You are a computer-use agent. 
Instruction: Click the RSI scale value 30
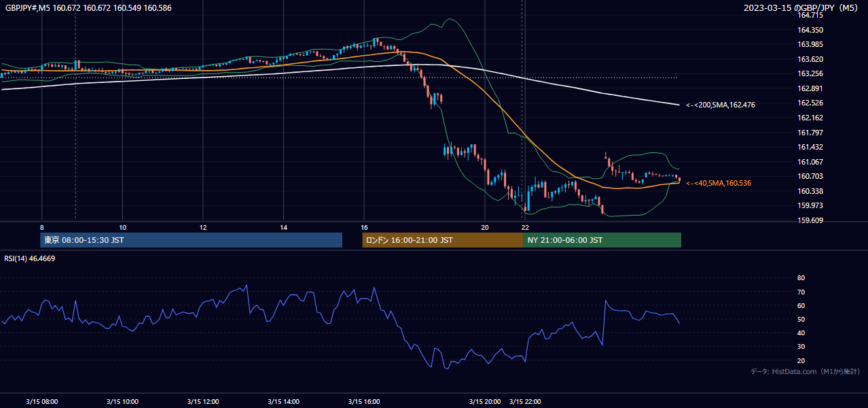801,347
